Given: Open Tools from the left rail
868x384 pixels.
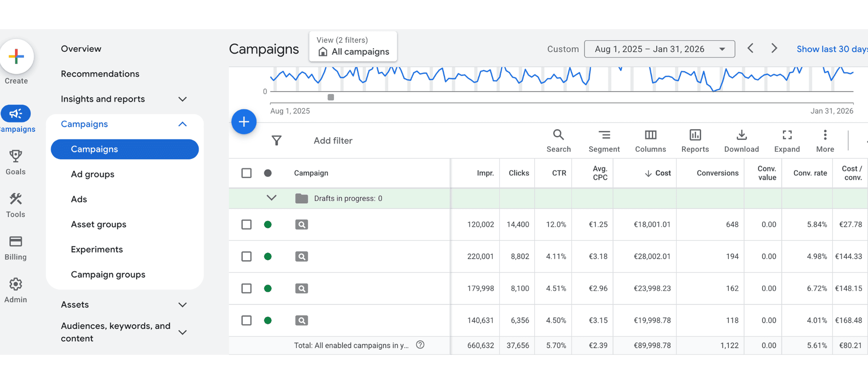Looking at the screenshot, I should (16, 205).
